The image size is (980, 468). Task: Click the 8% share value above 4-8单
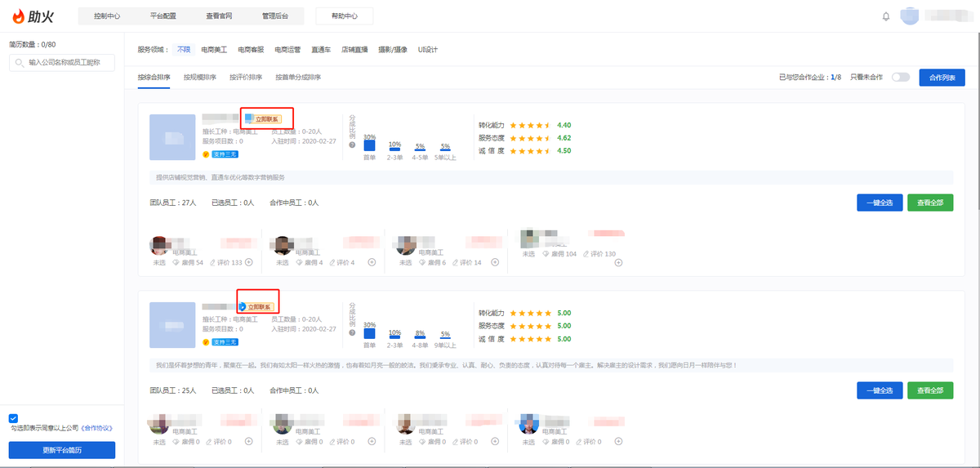(420, 334)
